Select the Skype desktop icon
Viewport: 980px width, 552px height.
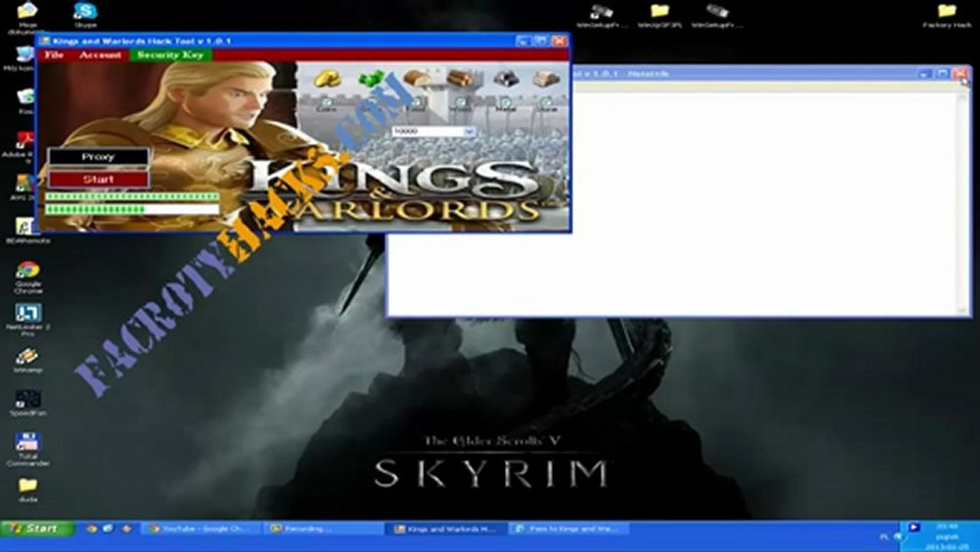[x=85, y=15]
